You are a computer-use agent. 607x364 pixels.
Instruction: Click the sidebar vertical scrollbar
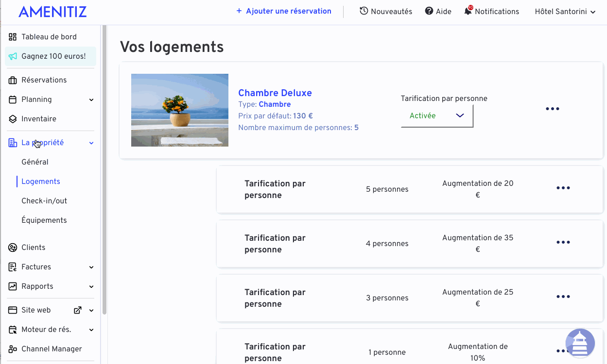pos(104,170)
